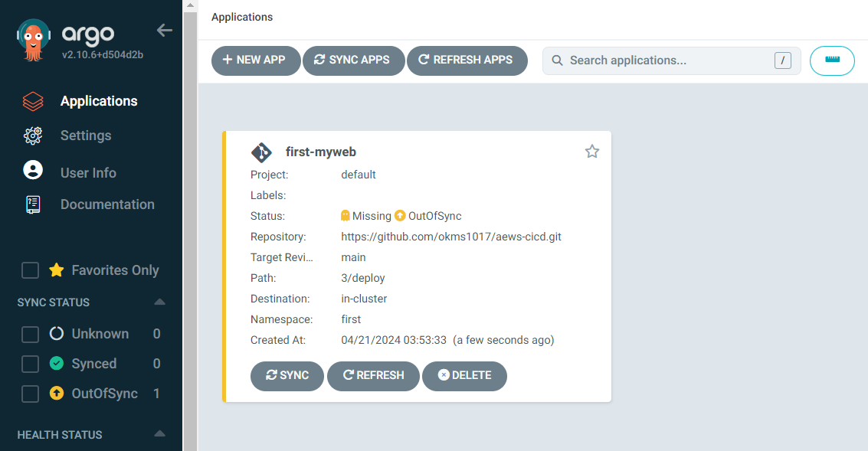This screenshot has height=451, width=868.
Task: Click the scrollbar up arrow
Action: tap(190, 5)
